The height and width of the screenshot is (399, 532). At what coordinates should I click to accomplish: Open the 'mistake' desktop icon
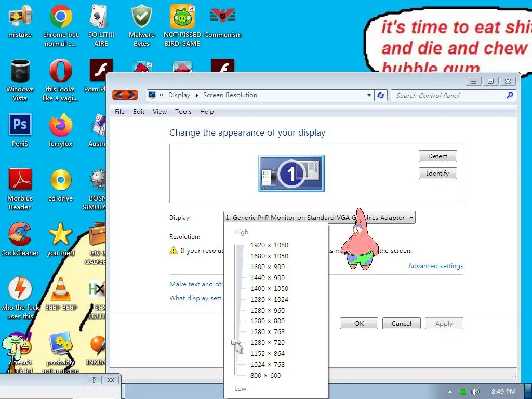(20, 21)
